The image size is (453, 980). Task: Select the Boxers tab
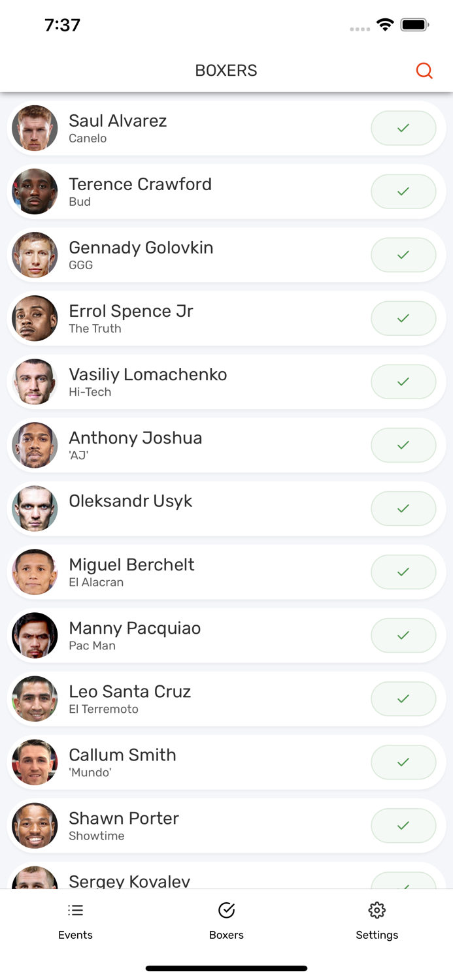pyautogui.click(x=226, y=920)
